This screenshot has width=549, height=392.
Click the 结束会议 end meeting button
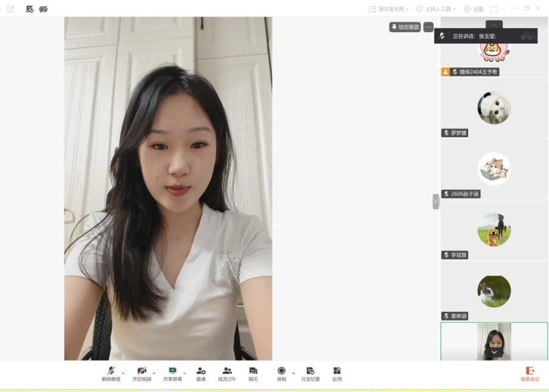530,374
